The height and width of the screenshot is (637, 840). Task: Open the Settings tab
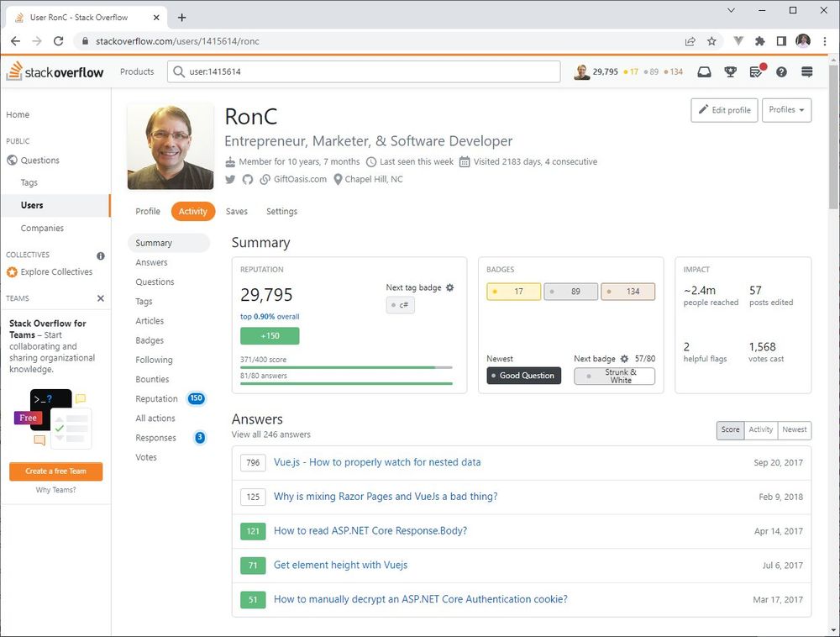tap(281, 212)
